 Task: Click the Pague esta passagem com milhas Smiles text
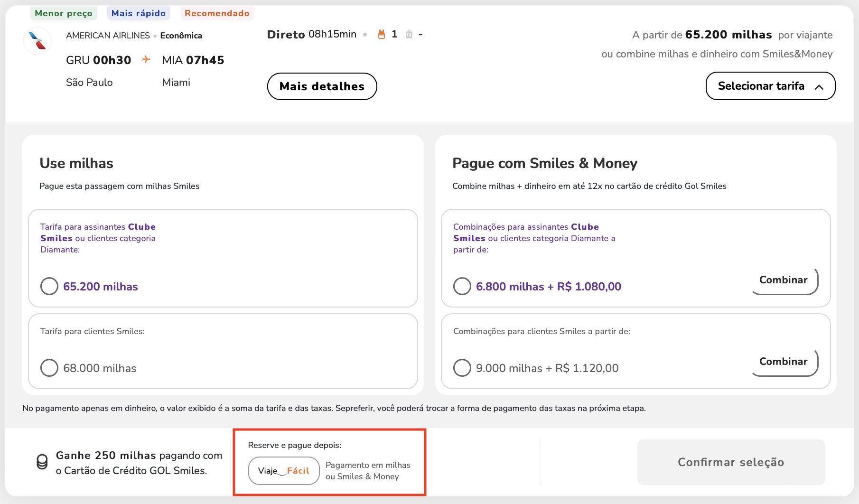point(120,186)
